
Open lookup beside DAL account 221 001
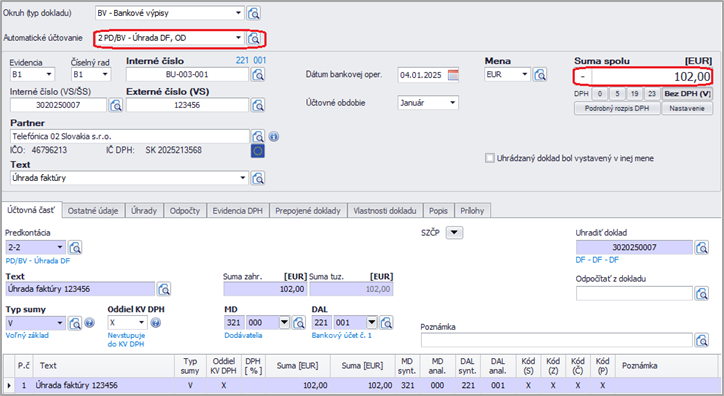pyautogui.click(x=386, y=323)
